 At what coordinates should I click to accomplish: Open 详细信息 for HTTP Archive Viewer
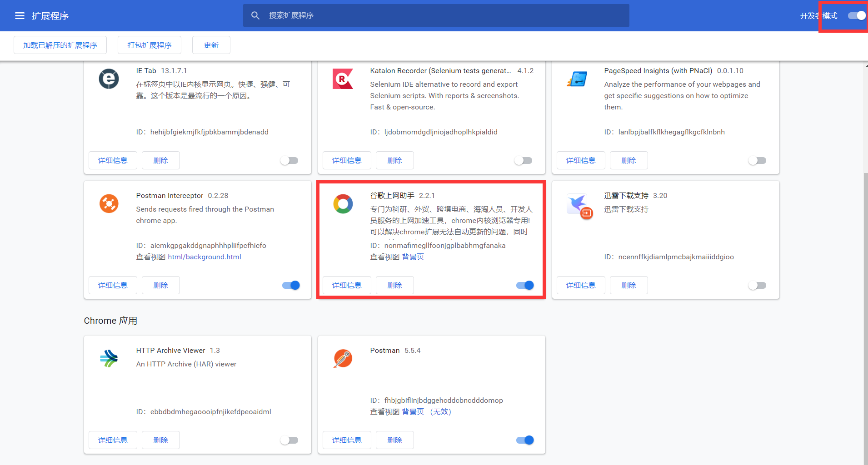113,440
